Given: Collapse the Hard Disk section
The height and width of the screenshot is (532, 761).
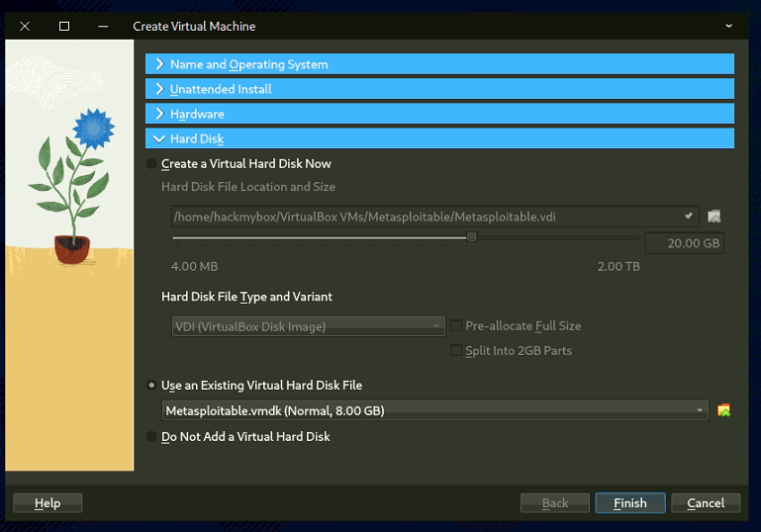Looking at the screenshot, I should click(x=439, y=139).
